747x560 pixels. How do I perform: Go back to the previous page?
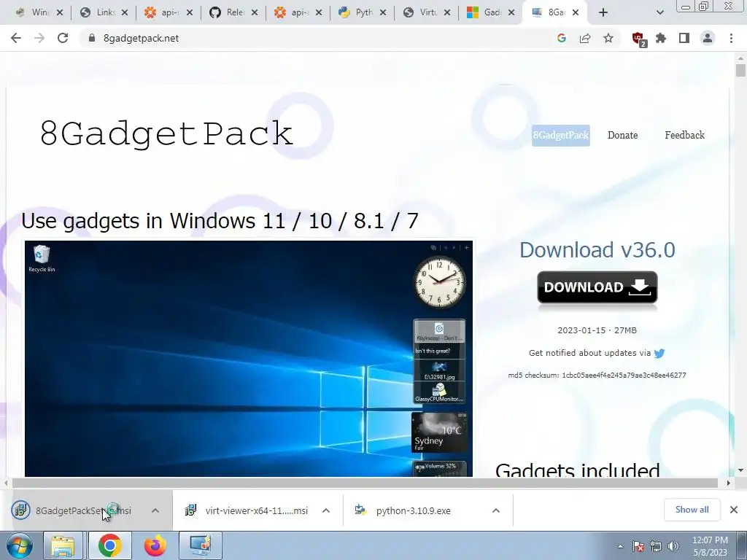(x=16, y=38)
